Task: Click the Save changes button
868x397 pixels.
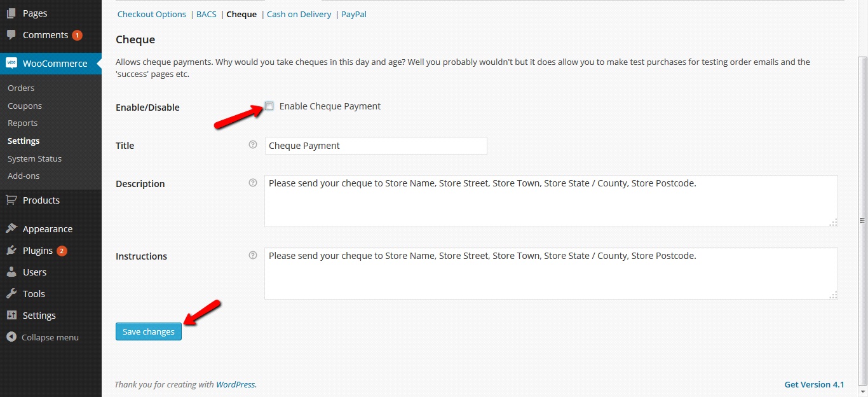Action: [x=149, y=331]
